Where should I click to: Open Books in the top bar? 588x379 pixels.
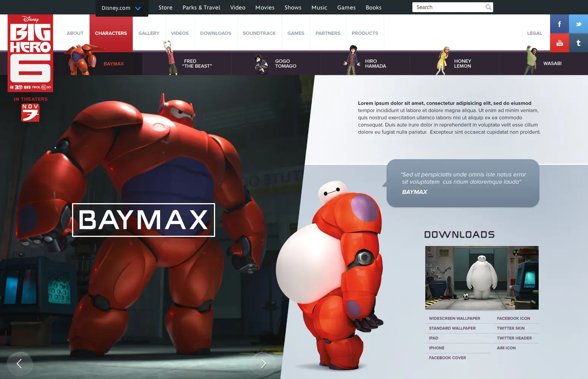pyautogui.click(x=374, y=8)
